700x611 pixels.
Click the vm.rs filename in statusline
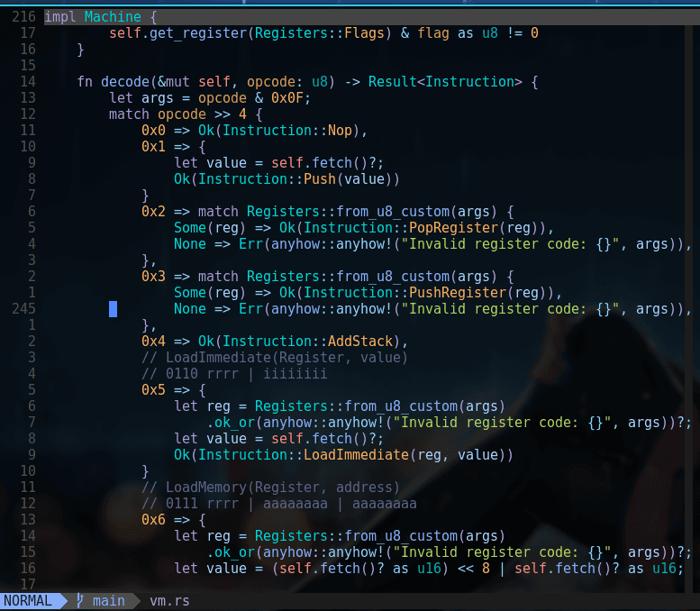[x=169, y=601]
